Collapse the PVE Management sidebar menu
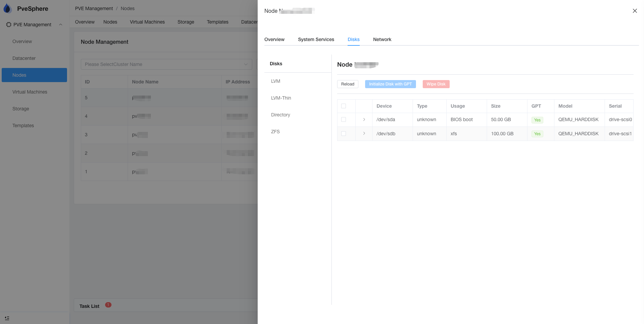Image resolution: width=644 pixels, height=324 pixels. point(61,25)
